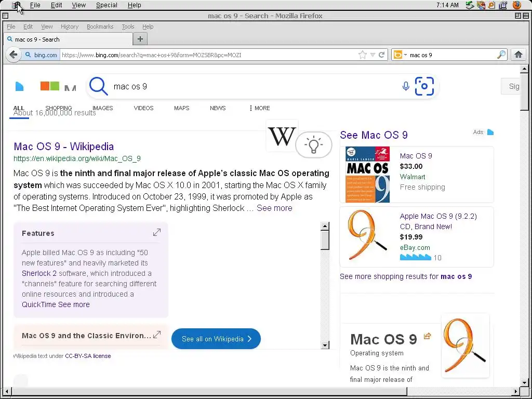This screenshot has height=399, width=532.
Task: Select the 'mac os 9 - Search' browser tab
Action: [x=68, y=39]
